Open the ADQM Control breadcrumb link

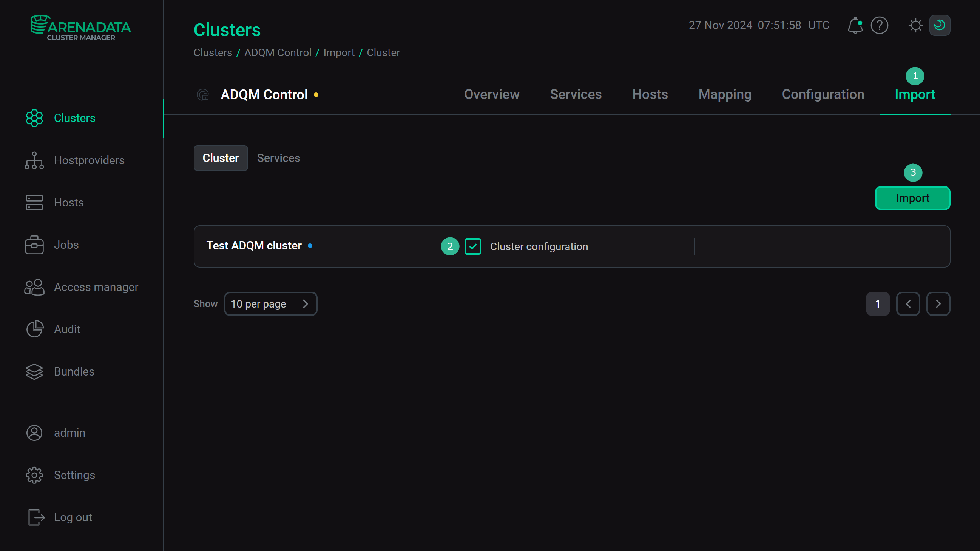[278, 52]
